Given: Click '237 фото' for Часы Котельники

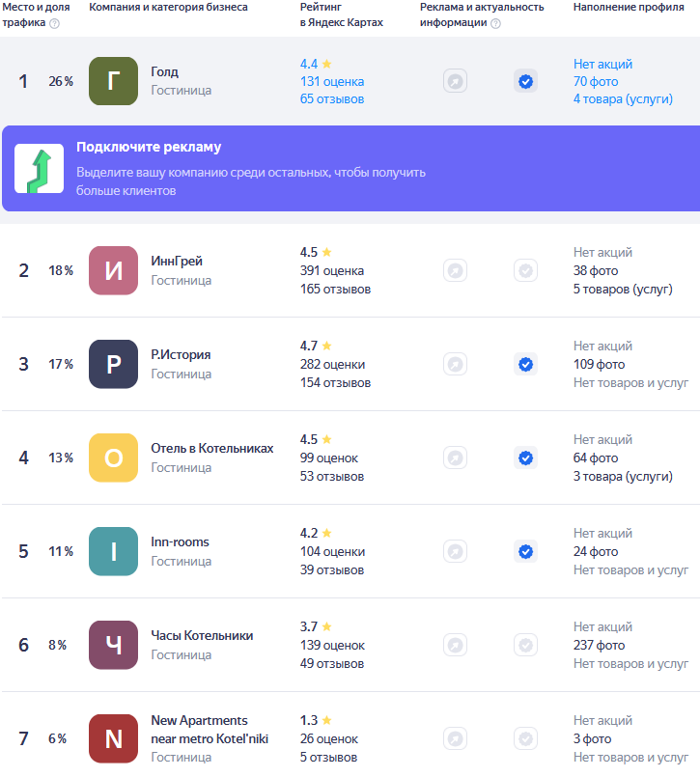Looking at the screenshot, I should click(x=600, y=645).
